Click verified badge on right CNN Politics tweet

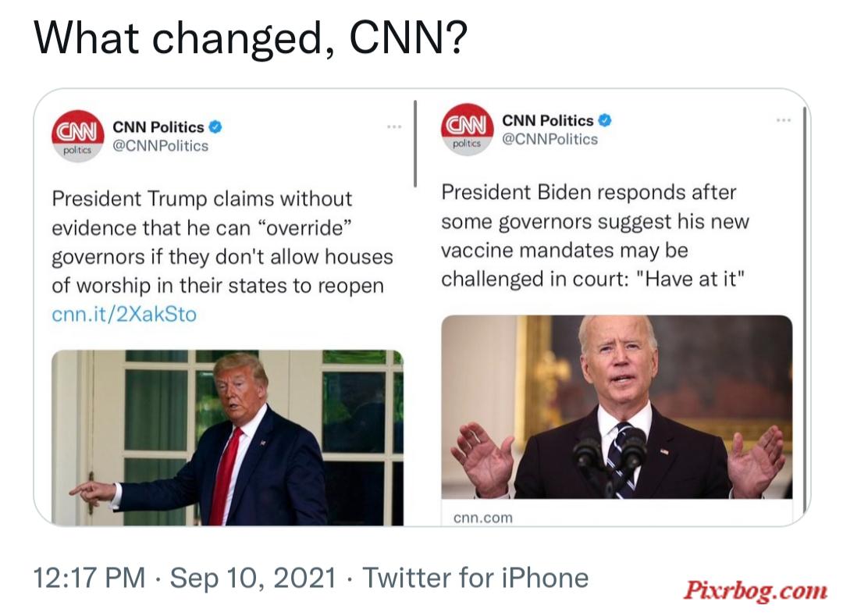pos(605,120)
